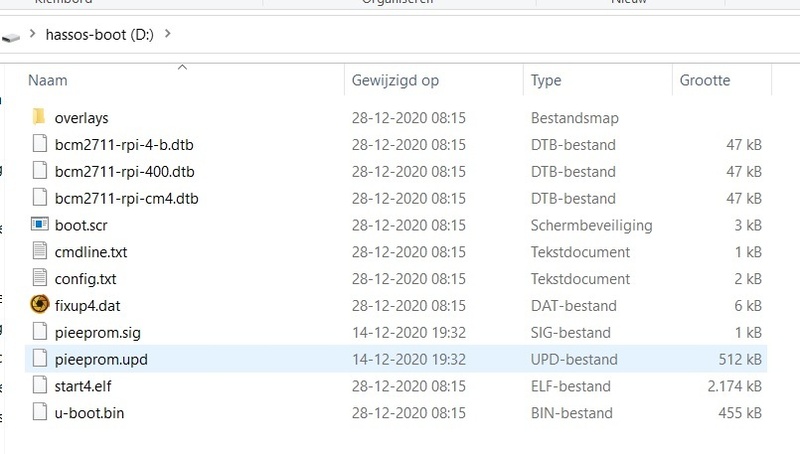Sort files by Grootte column
Screen dimensions: 800x454
click(x=704, y=80)
